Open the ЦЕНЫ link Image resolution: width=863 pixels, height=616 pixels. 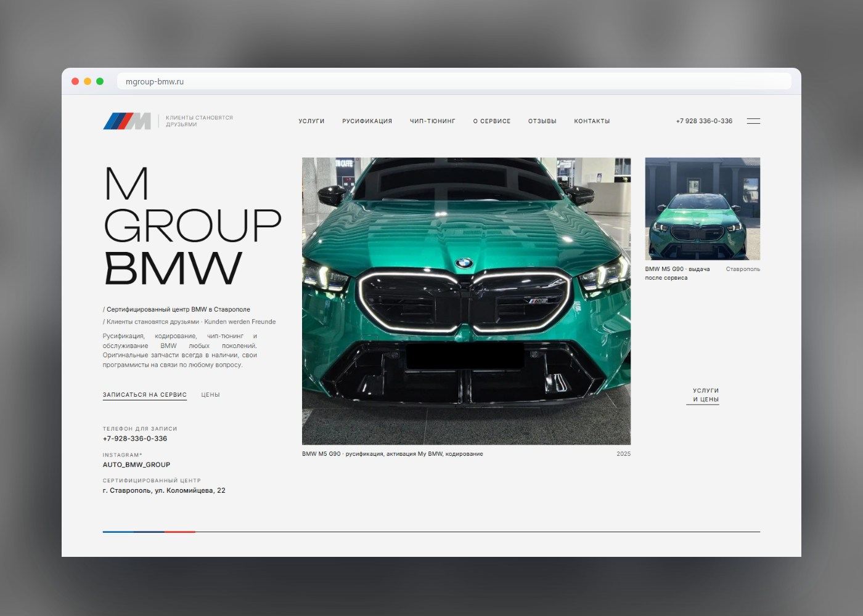pos(210,395)
